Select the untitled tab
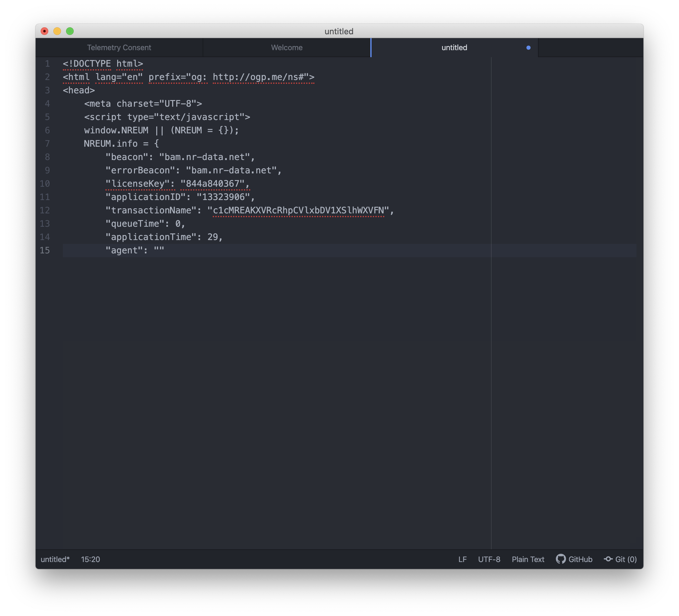 click(454, 48)
